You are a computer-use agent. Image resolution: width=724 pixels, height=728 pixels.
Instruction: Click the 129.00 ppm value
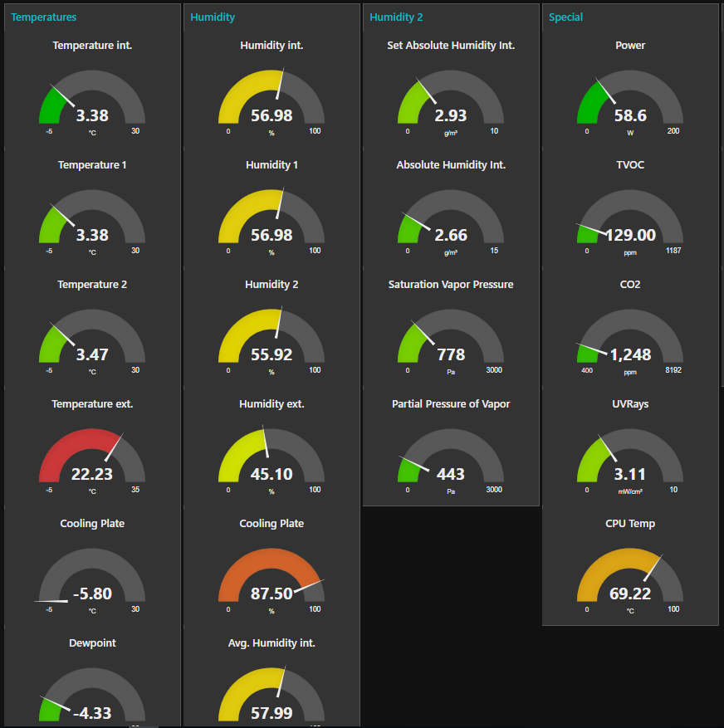click(x=631, y=235)
